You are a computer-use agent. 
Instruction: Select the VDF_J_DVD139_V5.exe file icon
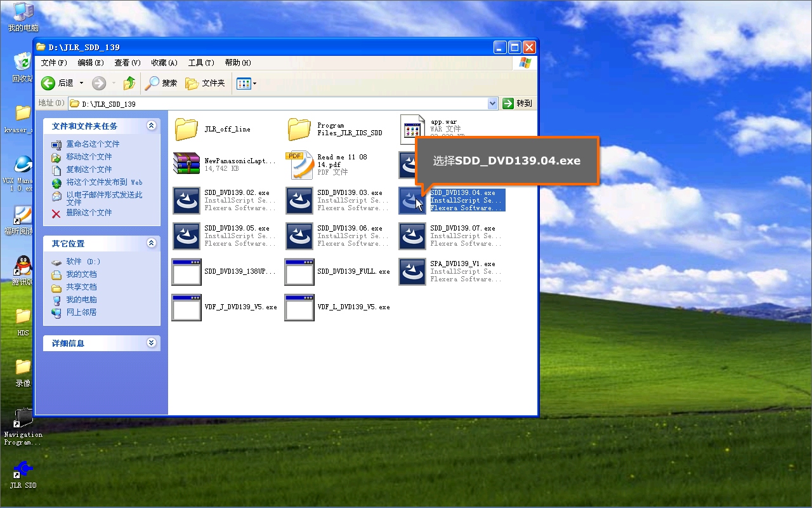point(187,307)
